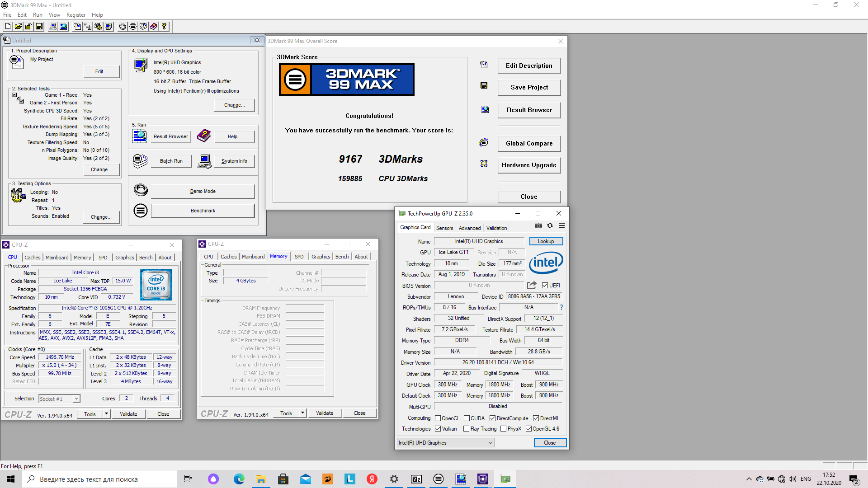Viewport: 868px width, 488px height.
Task: Click the Result Browser button in score window
Action: point(529,110)
